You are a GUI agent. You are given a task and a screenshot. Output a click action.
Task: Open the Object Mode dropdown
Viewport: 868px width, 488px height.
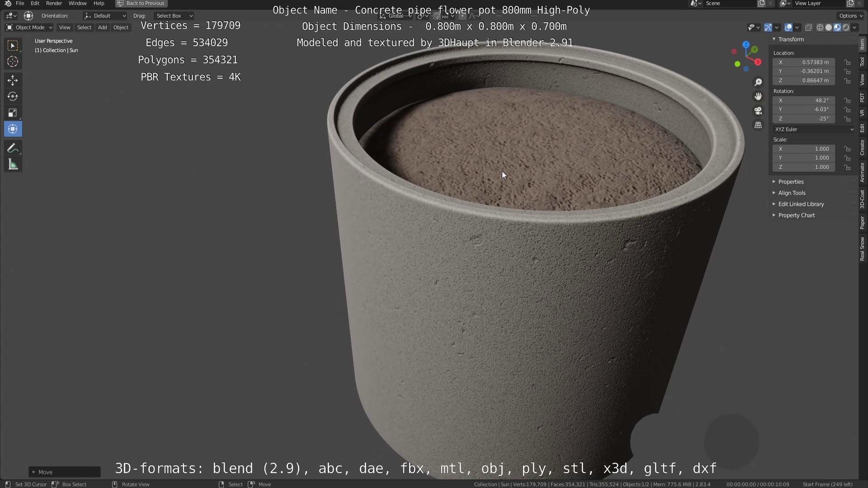(x=29, y=28)
